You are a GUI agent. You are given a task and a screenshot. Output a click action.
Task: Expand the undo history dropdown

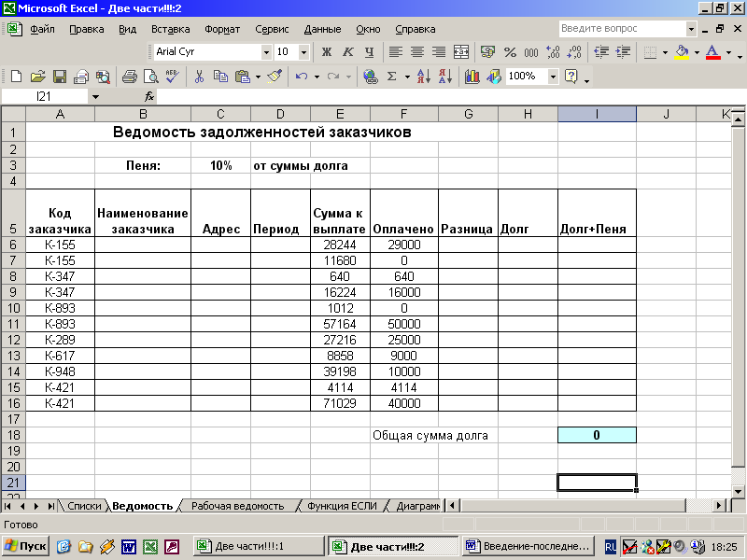tap(317, 77)
